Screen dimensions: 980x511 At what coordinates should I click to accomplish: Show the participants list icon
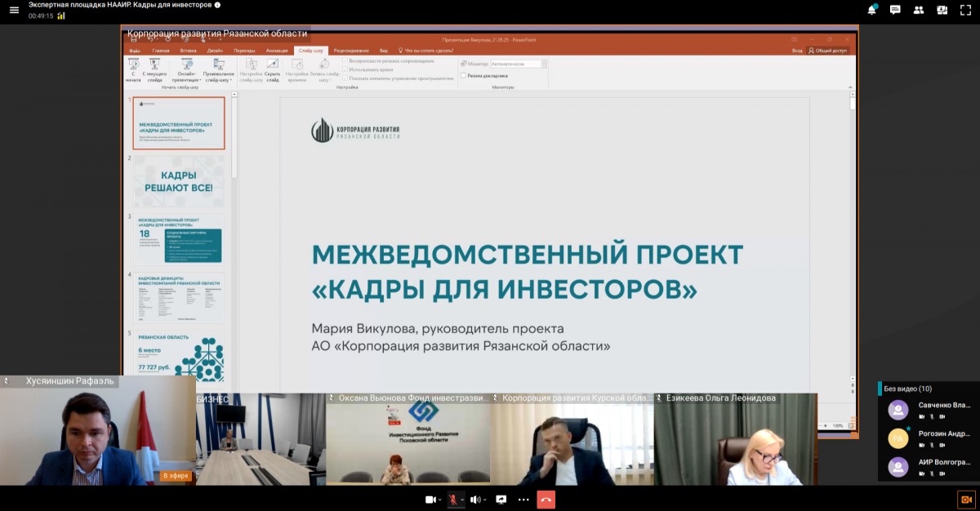coord(919,10)
